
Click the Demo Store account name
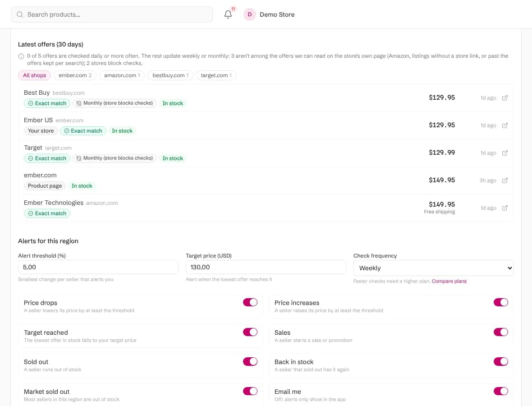tap(277, 14)
